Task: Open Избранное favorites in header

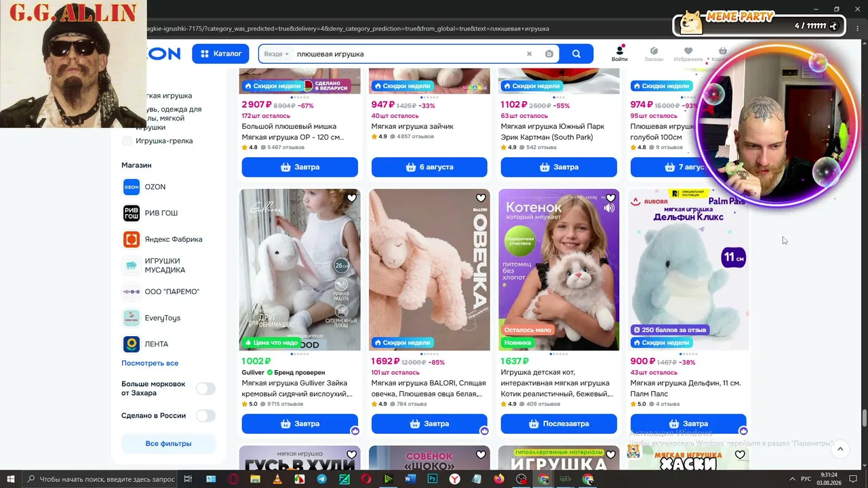Action: coord(688,54)
